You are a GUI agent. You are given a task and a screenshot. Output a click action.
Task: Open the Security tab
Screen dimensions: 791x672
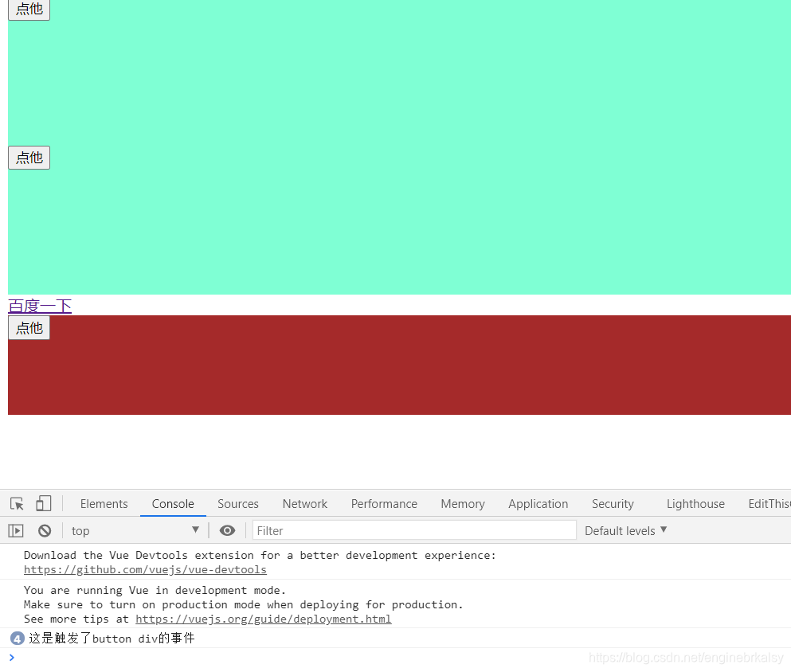click(613, 504)
